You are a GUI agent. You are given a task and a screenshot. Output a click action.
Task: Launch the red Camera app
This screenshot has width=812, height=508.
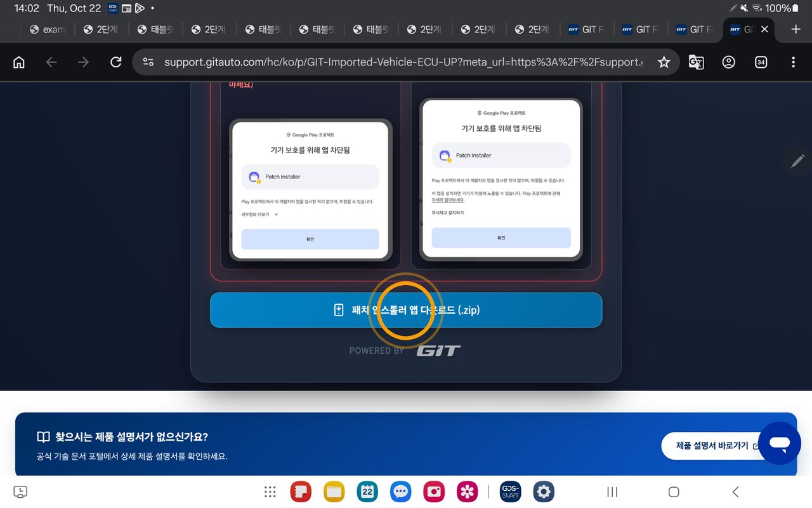point(434,491)
